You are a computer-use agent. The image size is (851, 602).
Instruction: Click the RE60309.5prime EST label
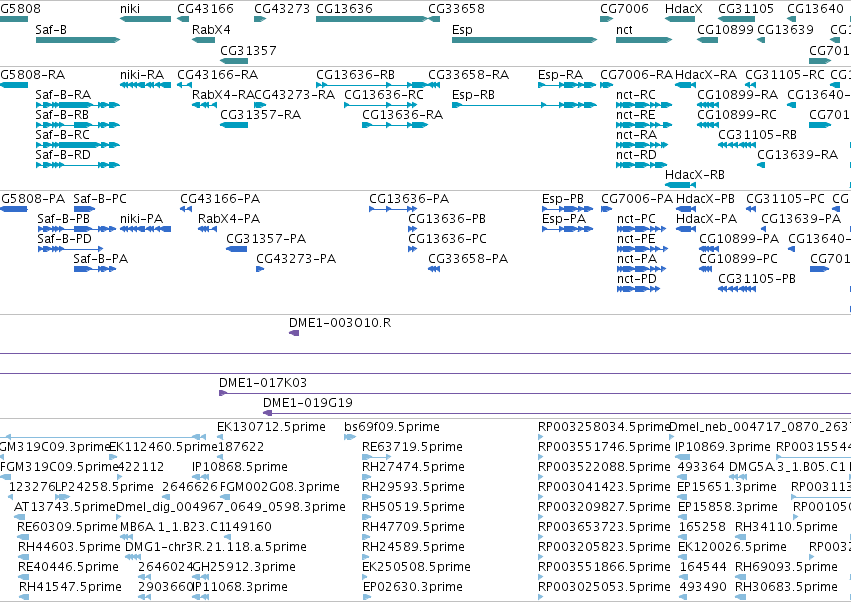pyautogui.click(x=67, y=527)
